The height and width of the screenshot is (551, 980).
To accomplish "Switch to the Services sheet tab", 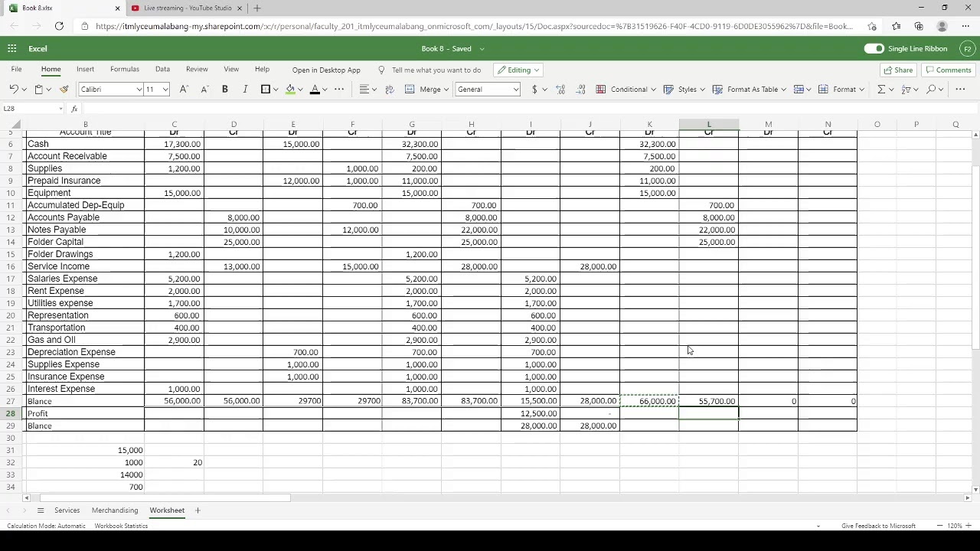I will coord(67,510).
